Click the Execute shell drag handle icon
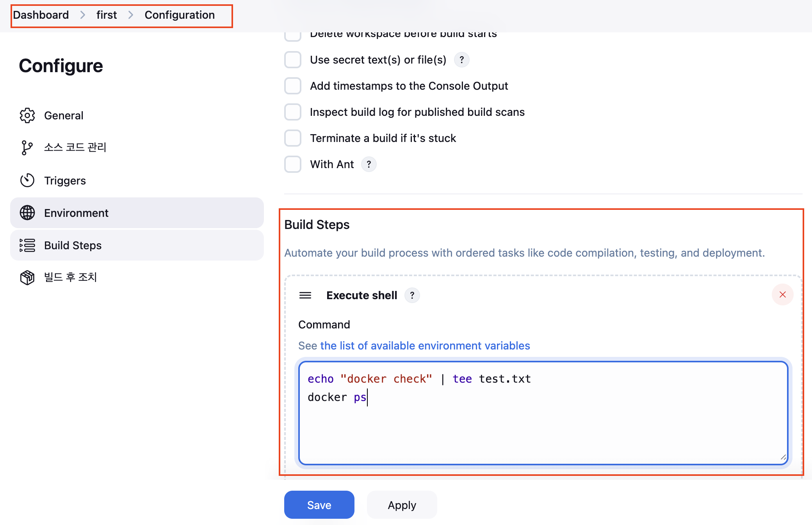The width and height of the screenshot is (812, 525). (x=305, y=295)
